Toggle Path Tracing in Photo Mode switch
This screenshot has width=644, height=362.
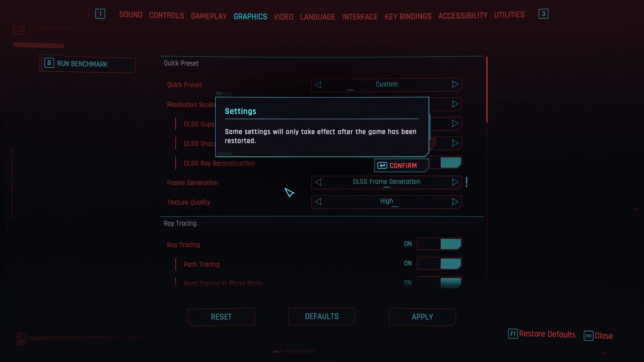tap(439, 283)
